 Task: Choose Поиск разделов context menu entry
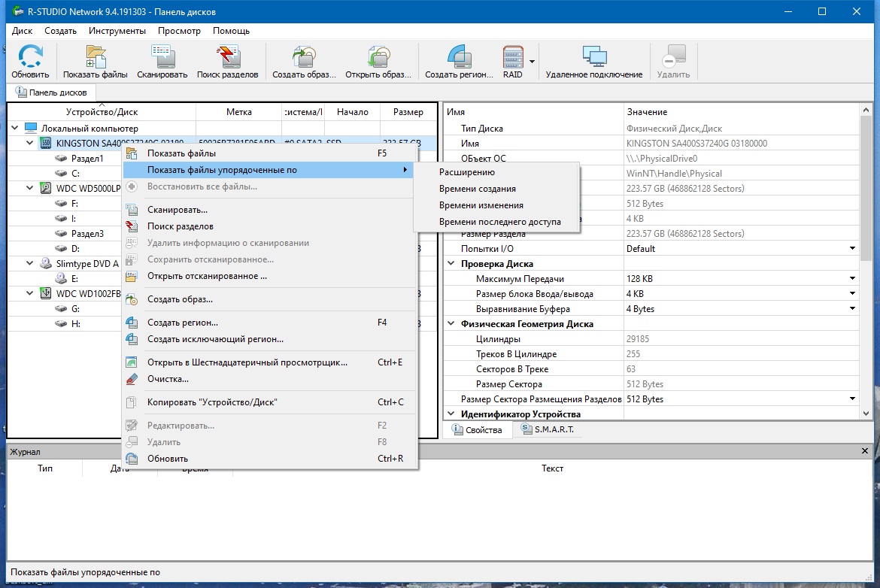coord(269,226)
